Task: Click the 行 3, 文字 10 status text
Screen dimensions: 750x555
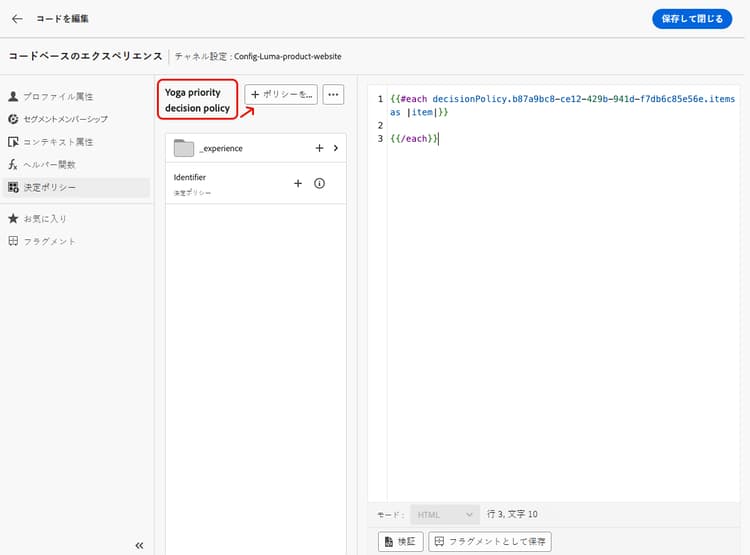Action: [x=512, y=514]
